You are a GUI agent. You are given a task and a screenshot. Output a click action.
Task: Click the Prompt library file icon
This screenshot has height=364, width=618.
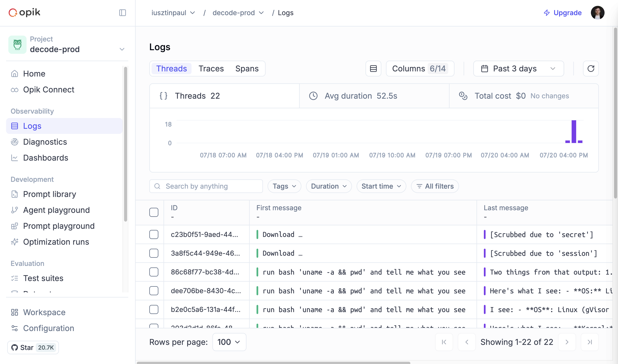point(14,194)
